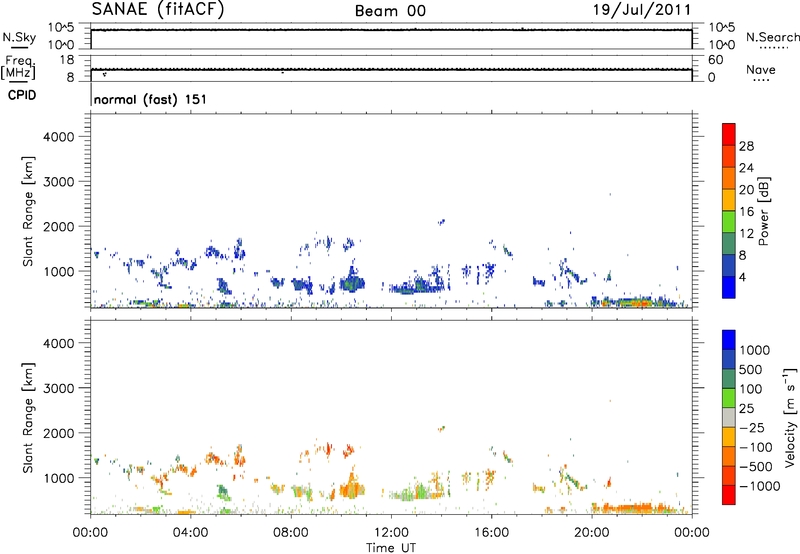Click the N.Sky noise trace line
The height and width of the screenshot is (554, 800).
(x=391, y=30)
